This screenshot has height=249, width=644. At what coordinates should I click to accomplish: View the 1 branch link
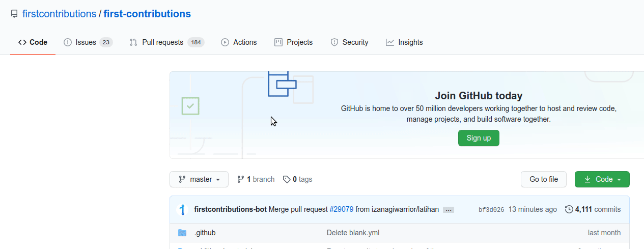point(256,179)
